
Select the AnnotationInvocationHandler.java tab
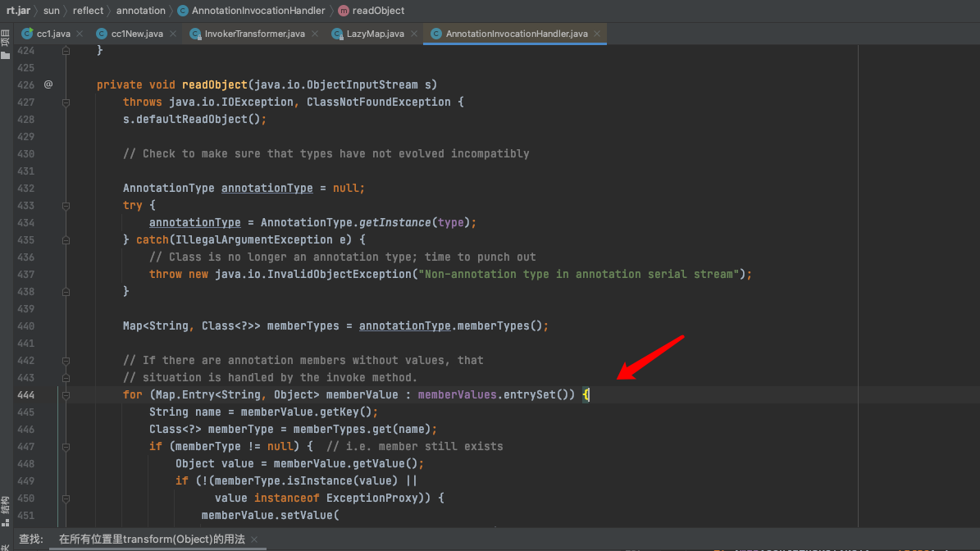517,34
